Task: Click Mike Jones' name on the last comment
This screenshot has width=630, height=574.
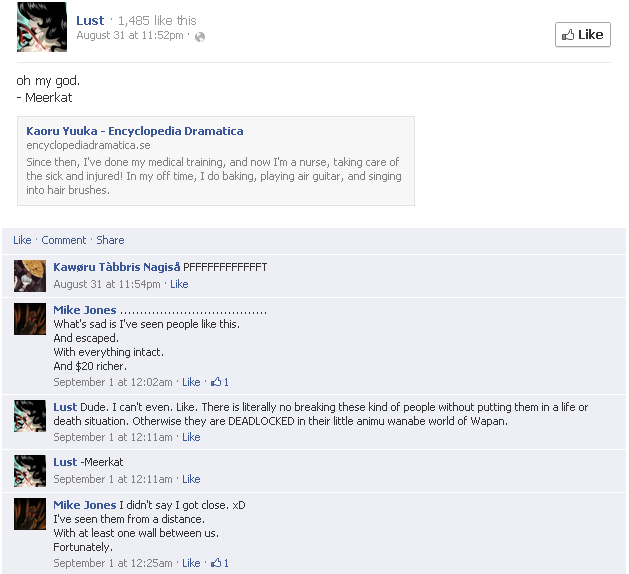Action: (x=85, y=505)
